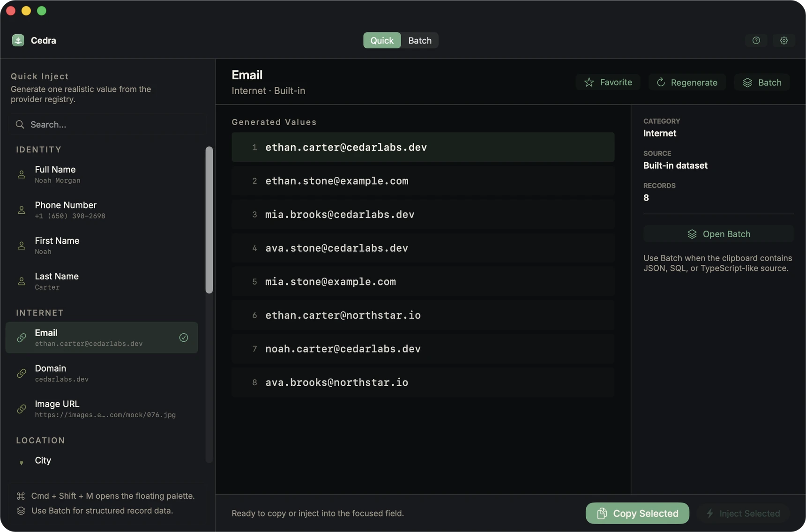
Task: Select Domain provider
Action: tap(102, 373)
